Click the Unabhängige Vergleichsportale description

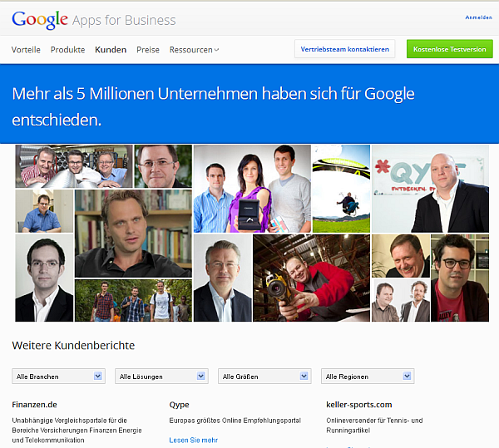click(x=77, y=431)
